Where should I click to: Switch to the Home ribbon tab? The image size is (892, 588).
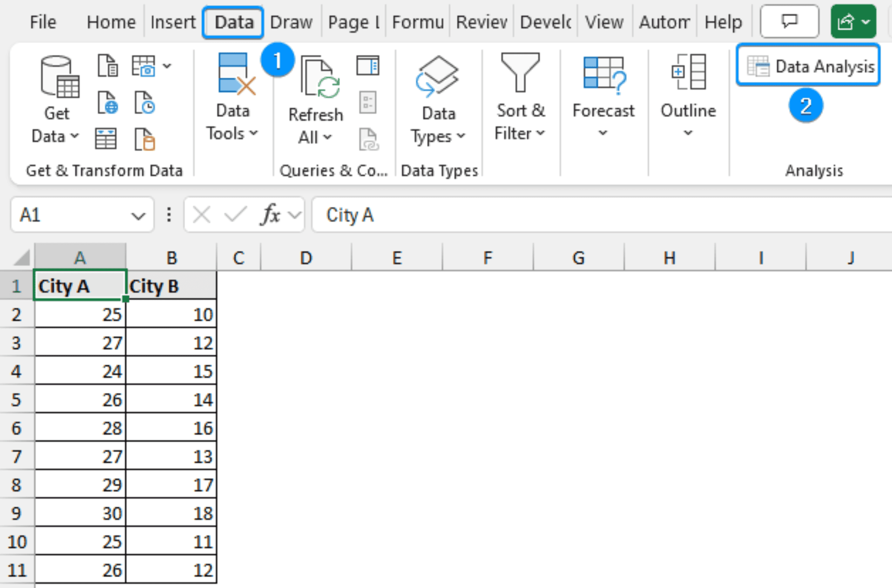coord(111,21)
